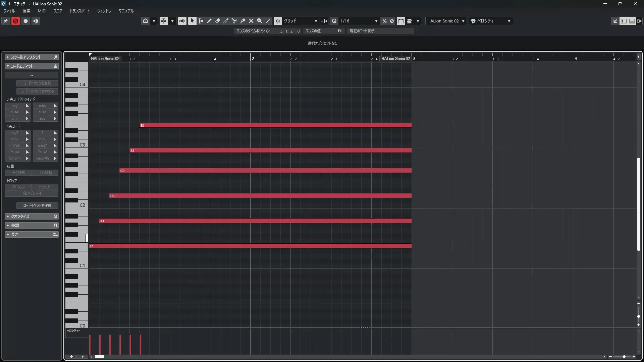Toggle acoustic feedback speaker button
Viewport: 644px width, 362px height.
pyautogui.click(x=182, y=21)
